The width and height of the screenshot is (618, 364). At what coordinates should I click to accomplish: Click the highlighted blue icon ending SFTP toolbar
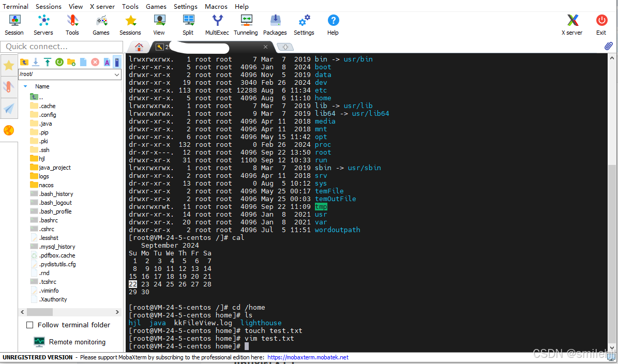tap(117, 62)
